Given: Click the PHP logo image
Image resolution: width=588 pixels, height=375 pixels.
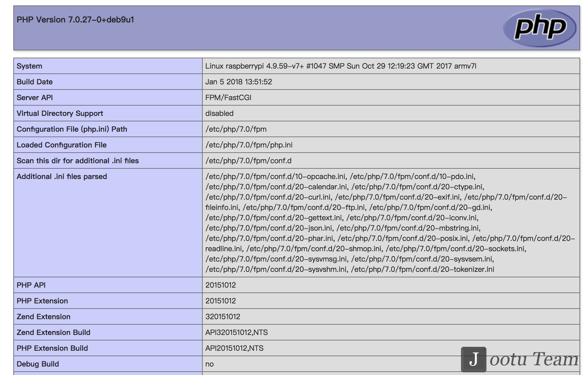Looking at the screenshot, I should (539, 28).
